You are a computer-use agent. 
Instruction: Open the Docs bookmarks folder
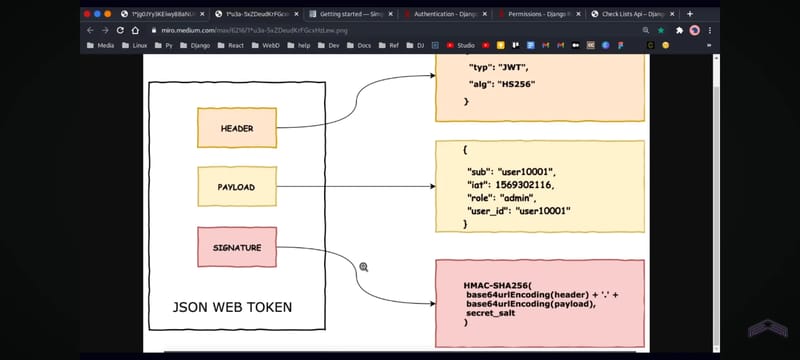pos(359,45)
